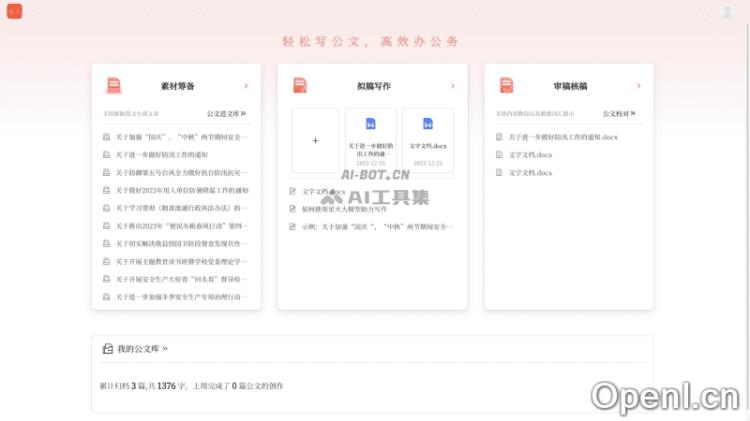
Task: Open the user avatar profile icon
Action: point(727,11)
